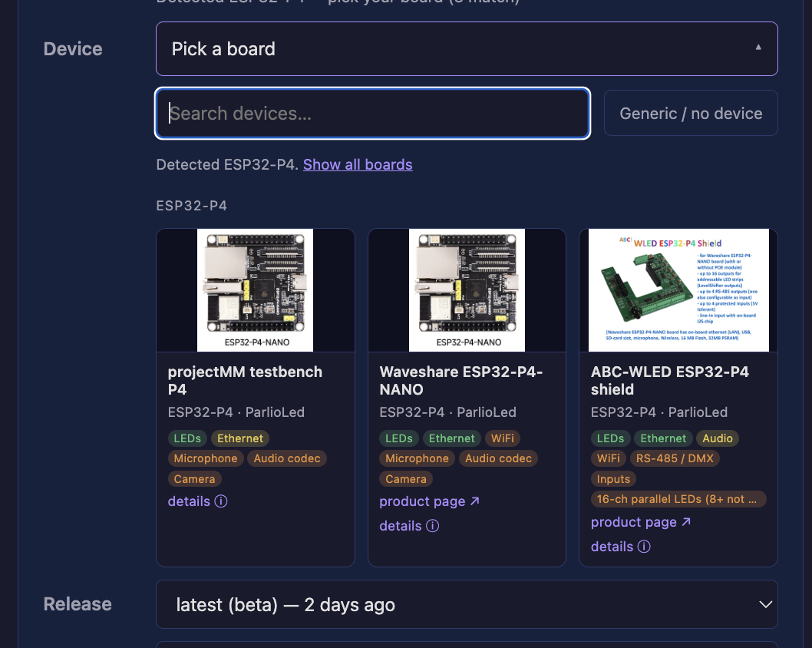Click LEDs tag on ABC-WLED shield card
Screen dimensions: 812x648
click(611, 438)
